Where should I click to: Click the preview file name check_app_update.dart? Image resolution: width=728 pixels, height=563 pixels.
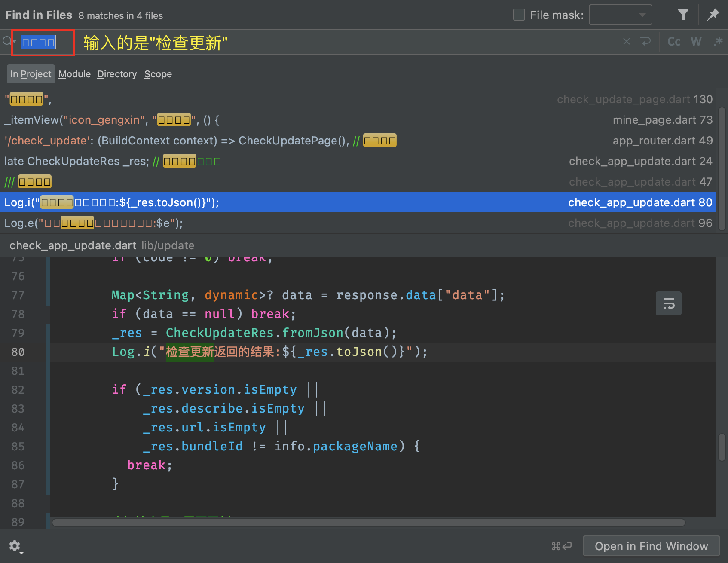(73, 245)
